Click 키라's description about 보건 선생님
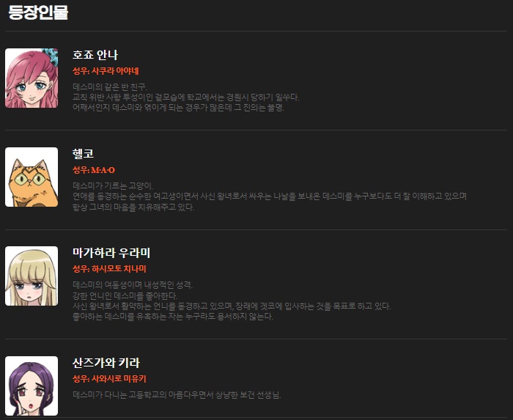 177,395
